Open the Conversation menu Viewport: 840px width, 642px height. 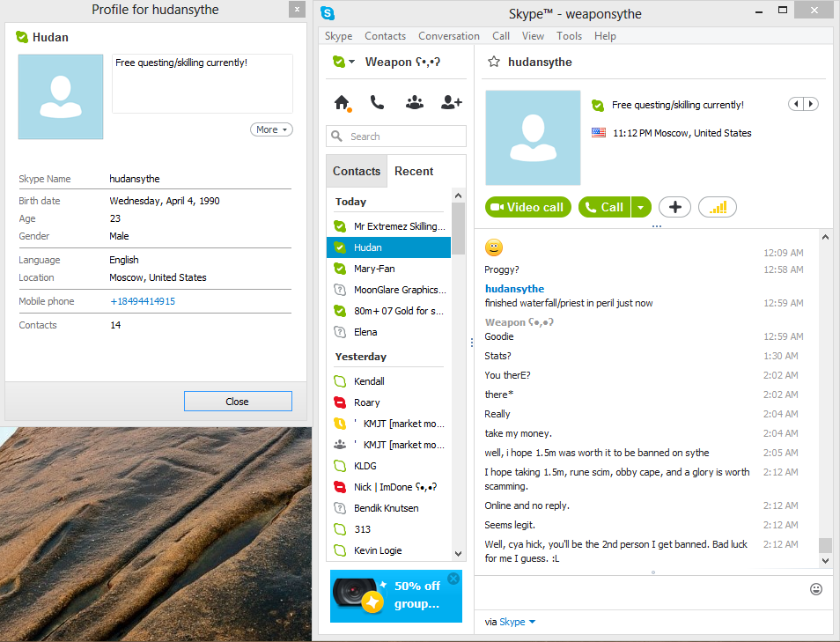[449, 36]
